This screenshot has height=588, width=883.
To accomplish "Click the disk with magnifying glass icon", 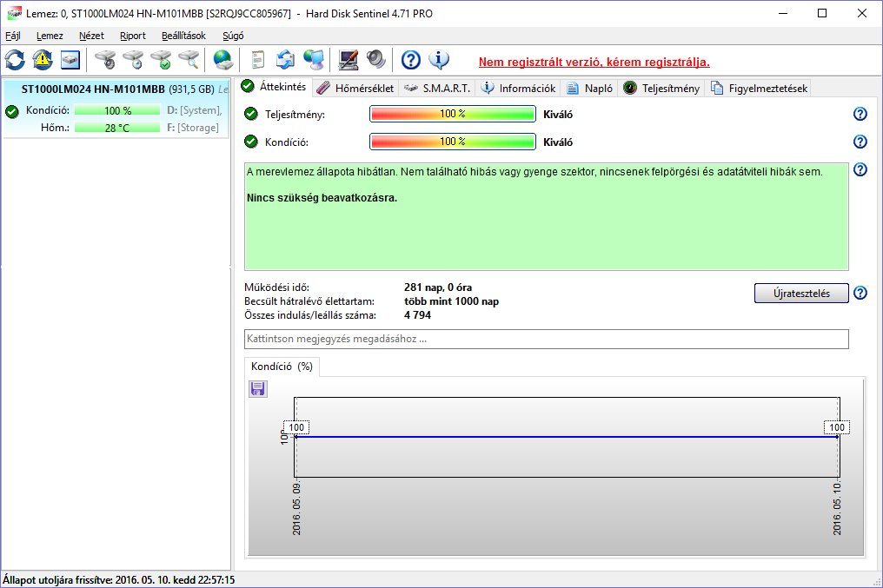I will [189, 60].
